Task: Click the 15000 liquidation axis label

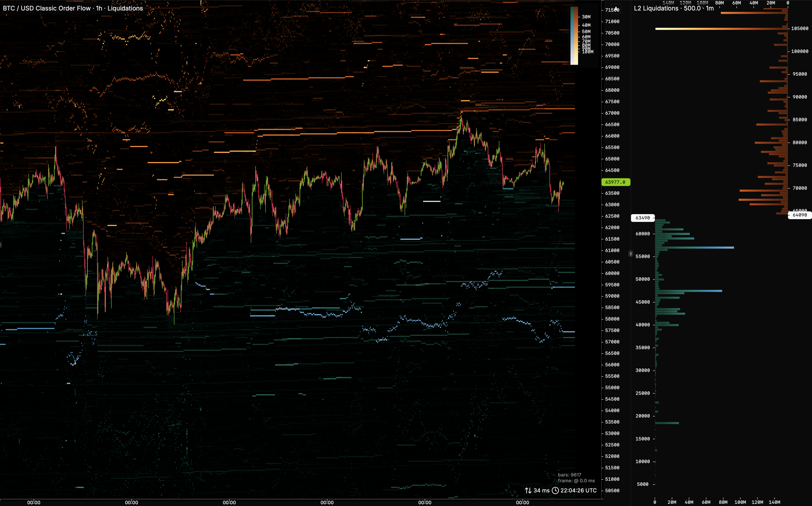Action: [643, 439]
